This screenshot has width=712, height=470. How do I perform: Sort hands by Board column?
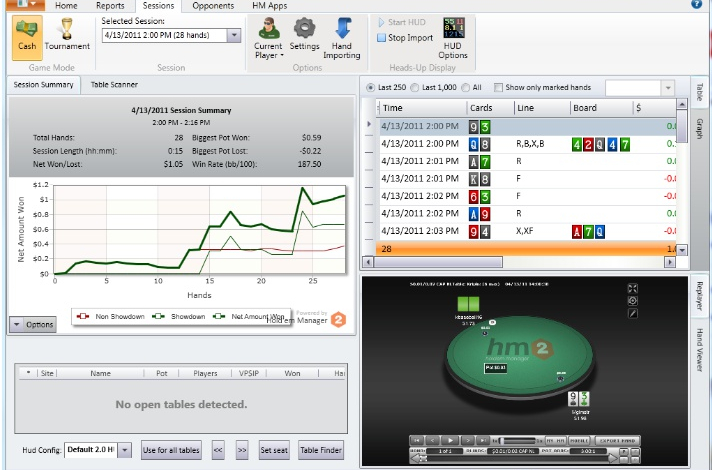click(x=601, y=108)
